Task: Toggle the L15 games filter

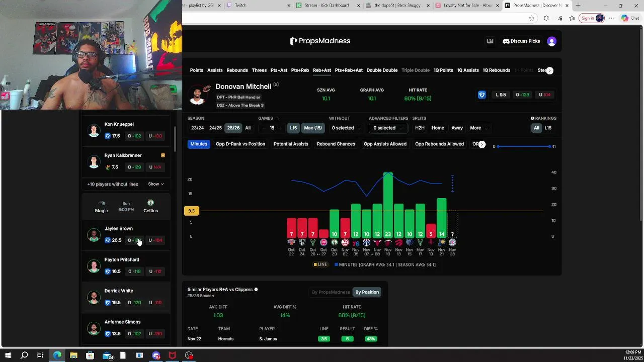Action: (x=293, y=128)
